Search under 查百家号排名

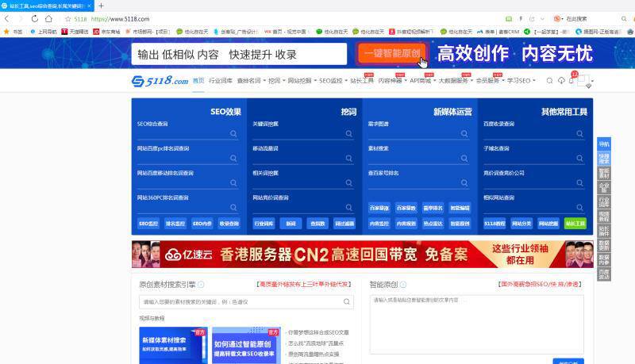(x=464, y=183)
